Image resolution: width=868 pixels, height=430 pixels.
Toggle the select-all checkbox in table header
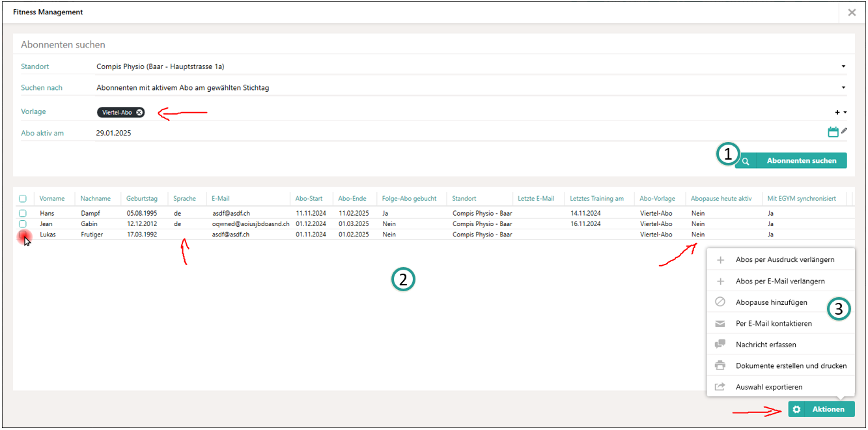coord(23,199)
